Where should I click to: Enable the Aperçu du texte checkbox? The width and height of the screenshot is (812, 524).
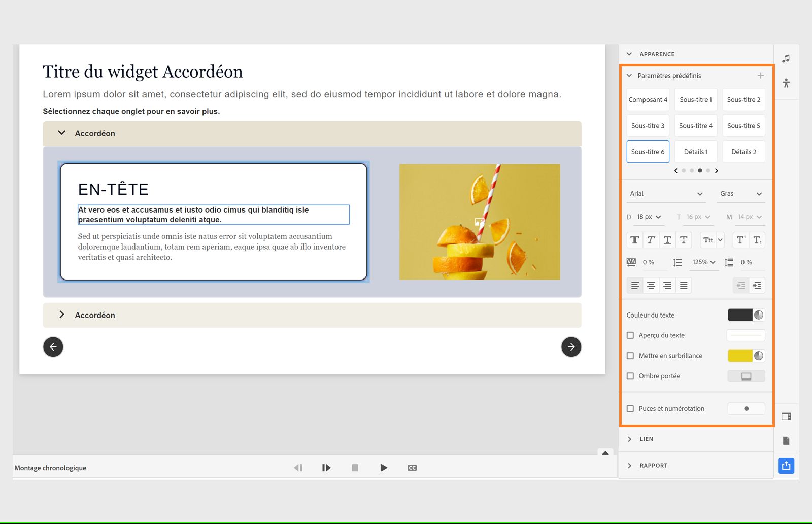[630, 335]
